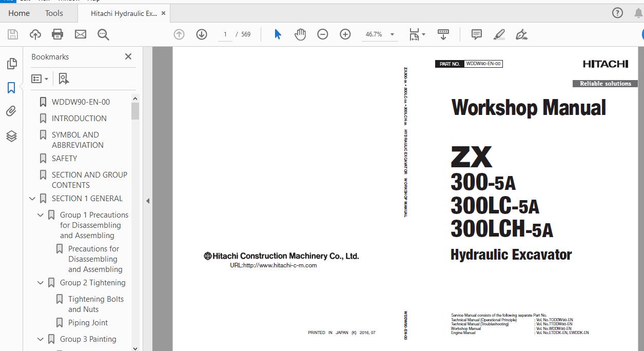Open the Attachments paperclip panel
The width and height of the screenshot is (644, 351).
(x=11, y=111)
